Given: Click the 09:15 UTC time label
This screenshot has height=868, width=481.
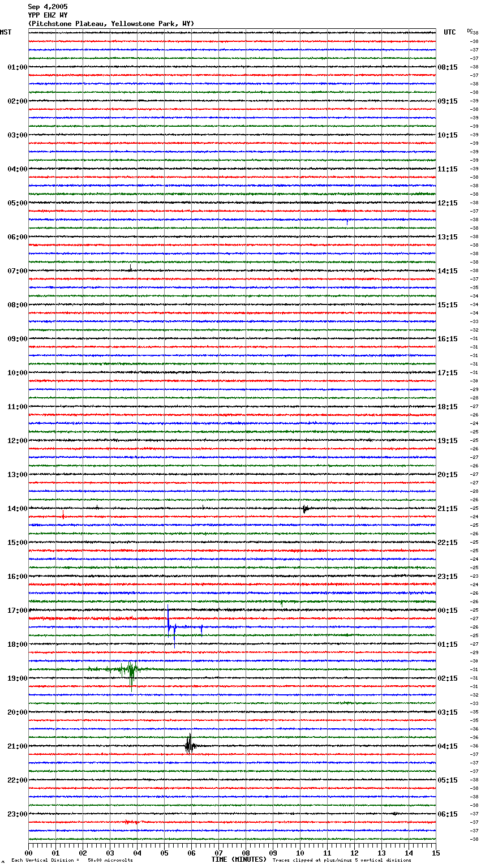Looking at the screenshot, I should pos(448,101).
